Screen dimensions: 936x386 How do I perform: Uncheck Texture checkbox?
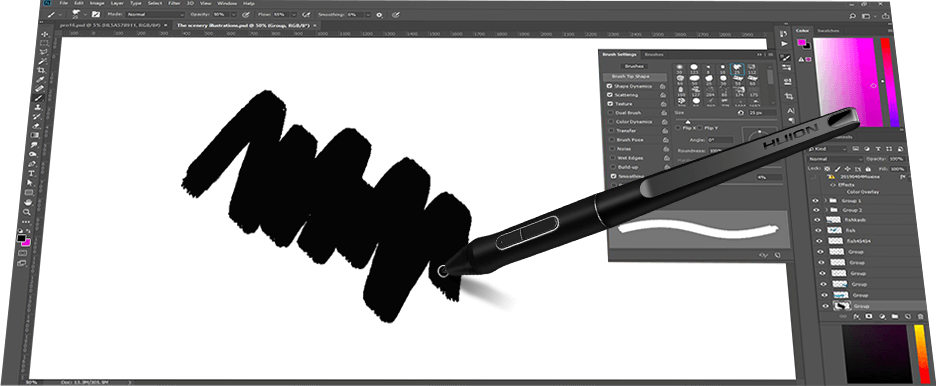(610, 104)
